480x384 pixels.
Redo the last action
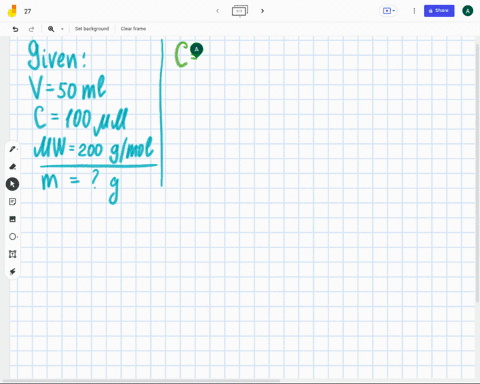(x=31, y=29)
